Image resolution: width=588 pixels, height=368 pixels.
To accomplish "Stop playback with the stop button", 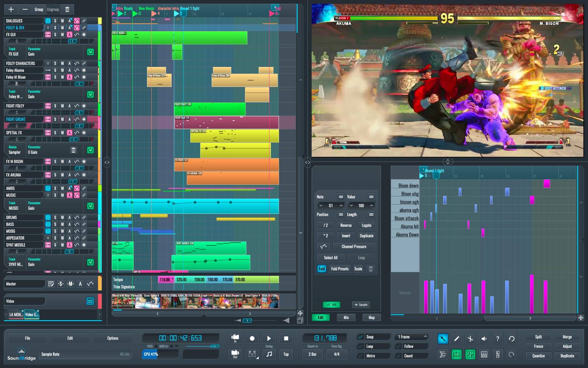I will pos(286,338).
